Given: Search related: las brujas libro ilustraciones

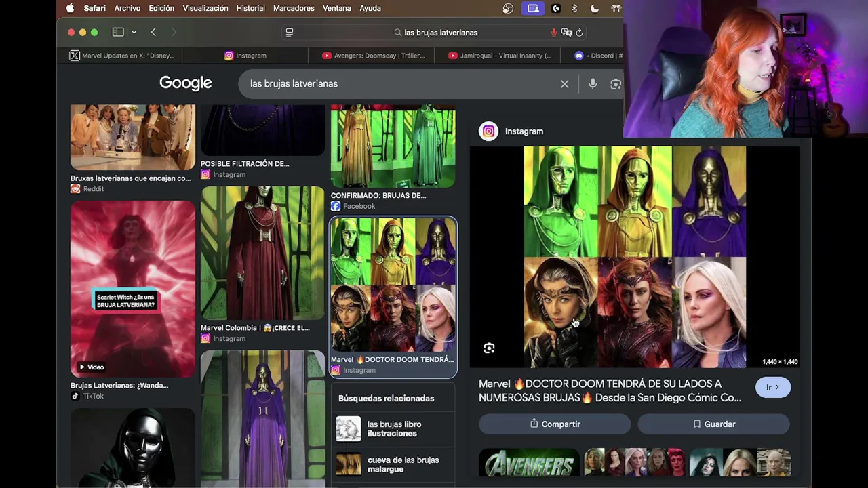Looking at the screenshot, I should 393,429.
